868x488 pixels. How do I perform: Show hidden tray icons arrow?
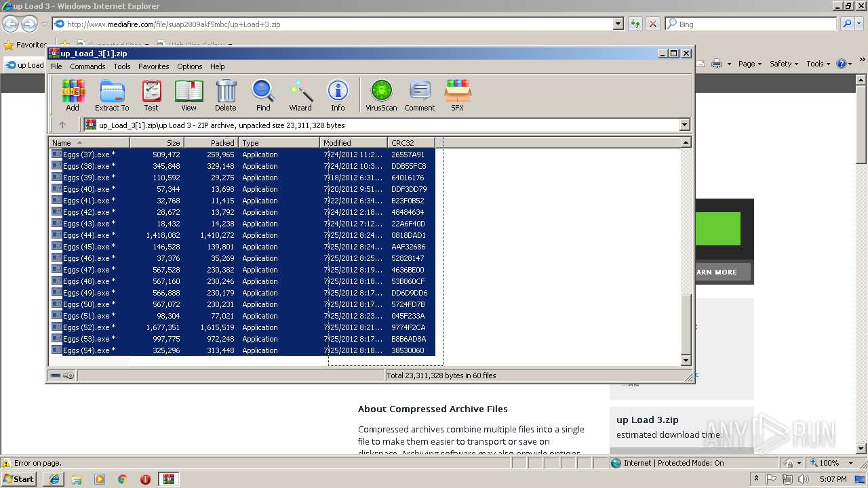pyautogui.click(x=756, y=479)
